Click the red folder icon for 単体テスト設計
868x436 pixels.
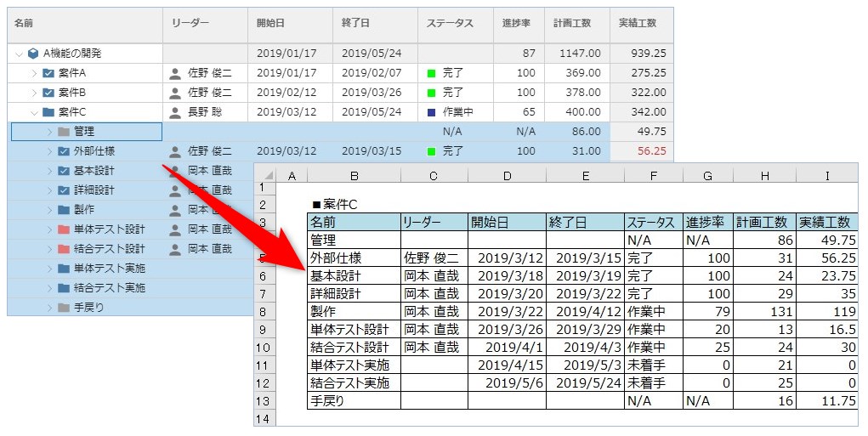[x=64, y=229]
